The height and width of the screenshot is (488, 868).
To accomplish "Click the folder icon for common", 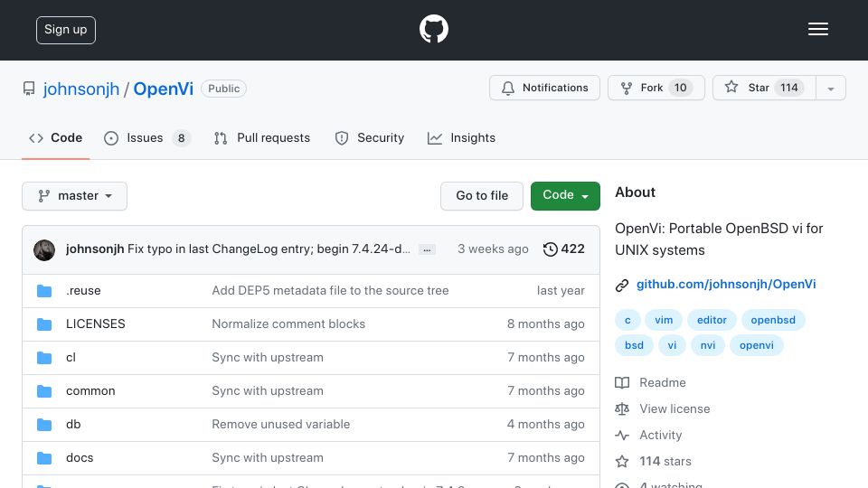I will pyautogui.click(x=44, y=391).
